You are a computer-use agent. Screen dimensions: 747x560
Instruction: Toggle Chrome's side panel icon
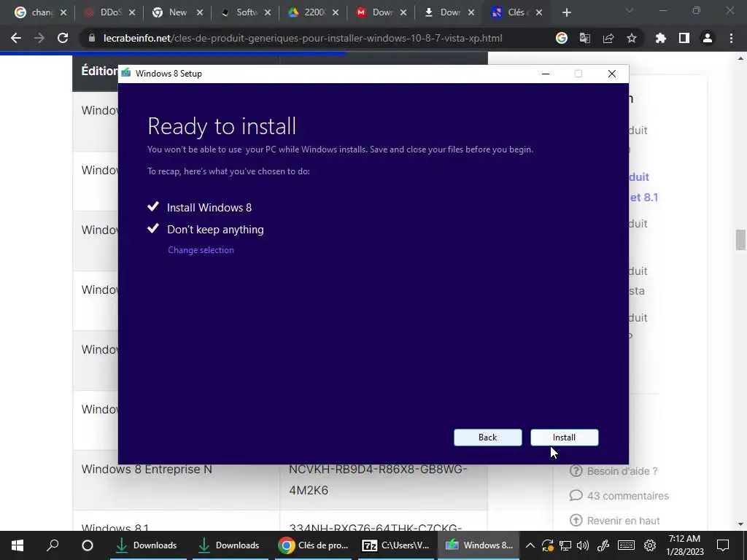coord(684,38)
